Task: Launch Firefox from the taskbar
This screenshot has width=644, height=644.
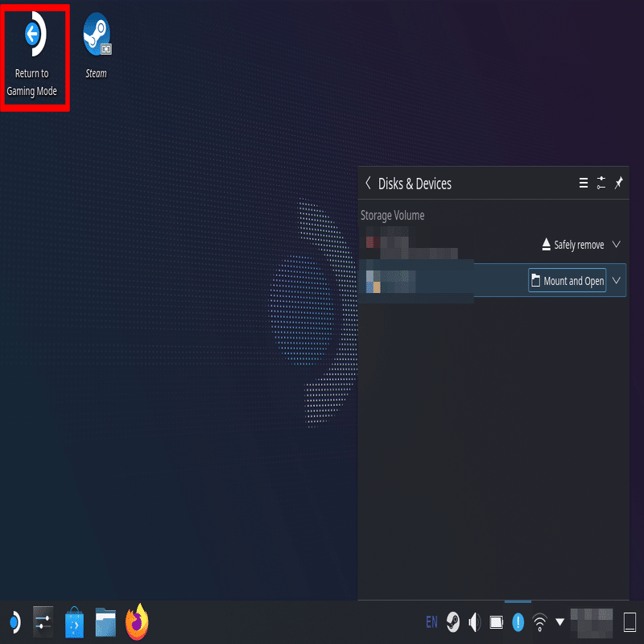Action: [136, 622]
